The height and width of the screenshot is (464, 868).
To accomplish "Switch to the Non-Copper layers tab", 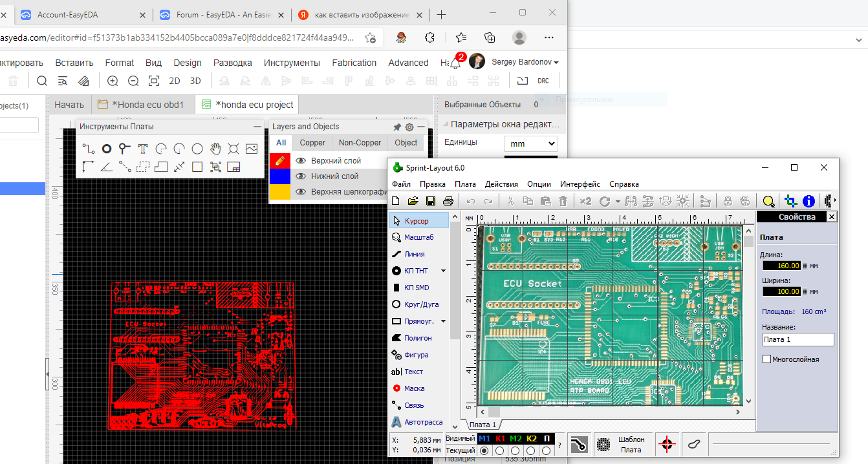I will point(360,143).
